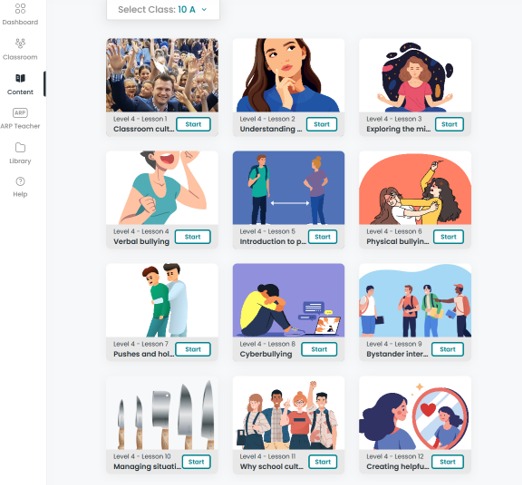Expand the Select Class dropdown
This screenshot has height=485, width=522.
click(163, 10)
